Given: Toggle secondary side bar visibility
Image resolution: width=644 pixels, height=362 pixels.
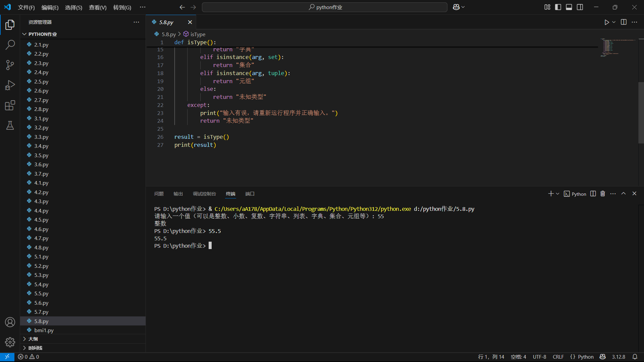Looking at the screenshot, I should pyautogui.click(x=580, y=7).
